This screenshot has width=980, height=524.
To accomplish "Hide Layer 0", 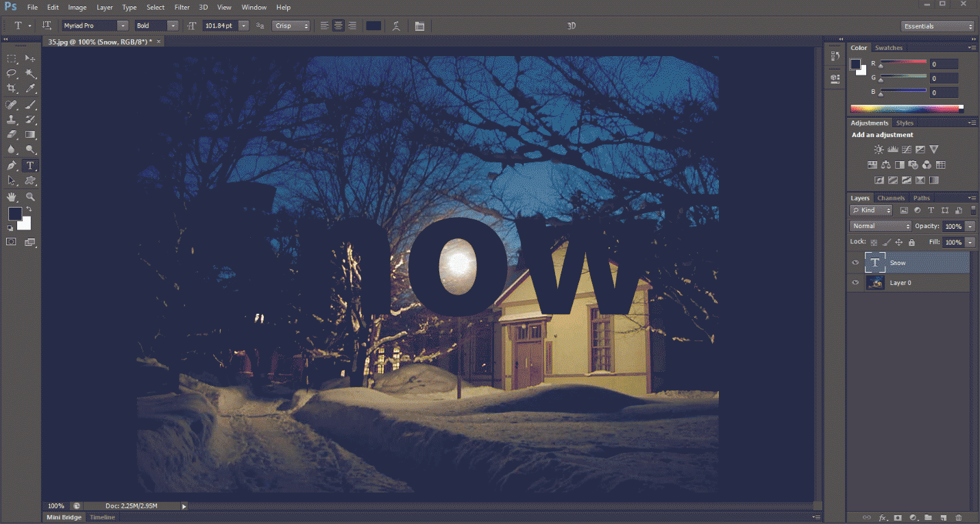I will pos(855,282).
